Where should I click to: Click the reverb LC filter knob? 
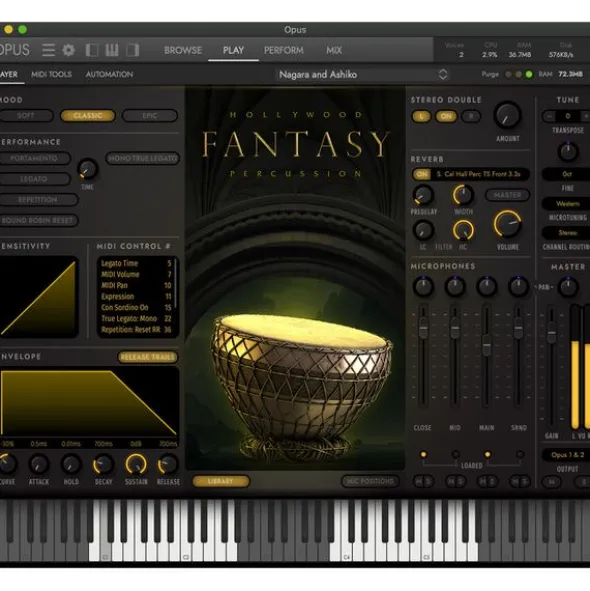423,230
